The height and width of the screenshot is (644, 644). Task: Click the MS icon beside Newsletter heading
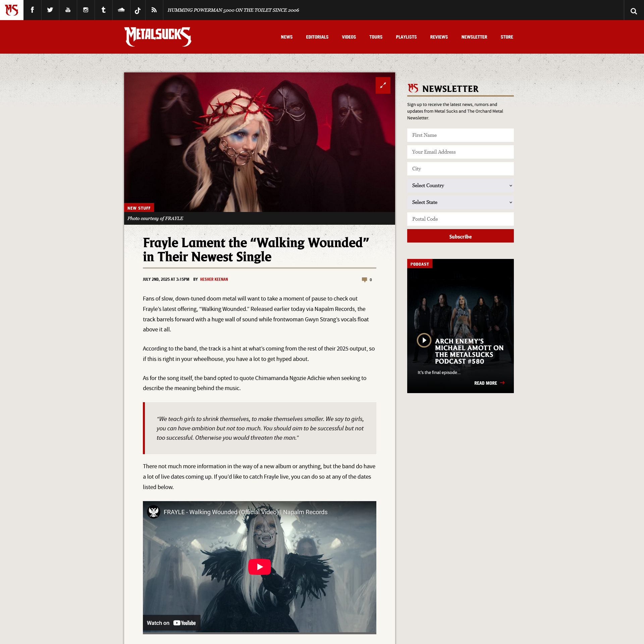(x=413, y=88)
